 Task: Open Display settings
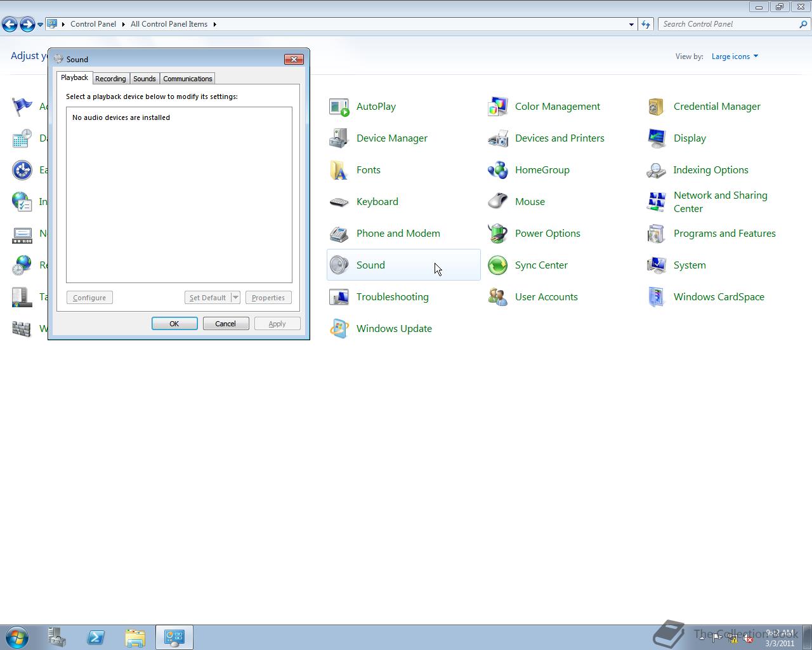(689, 138)
